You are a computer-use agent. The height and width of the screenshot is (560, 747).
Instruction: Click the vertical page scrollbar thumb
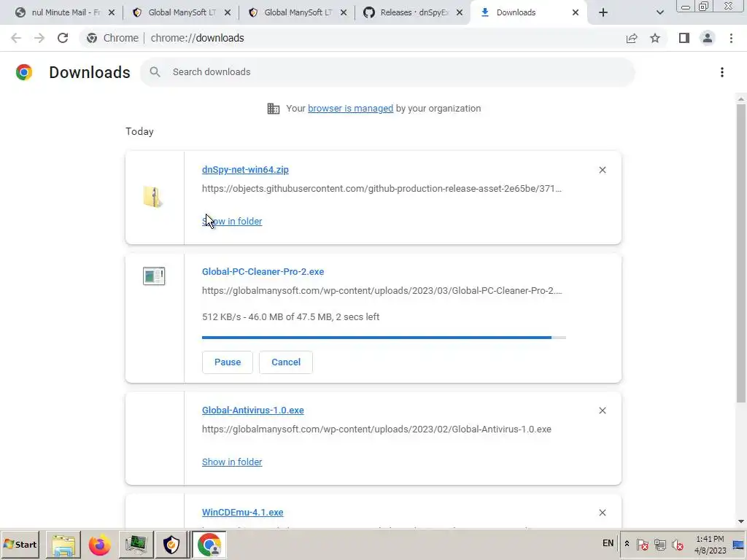pyautogui.click(x=741, y=252)
